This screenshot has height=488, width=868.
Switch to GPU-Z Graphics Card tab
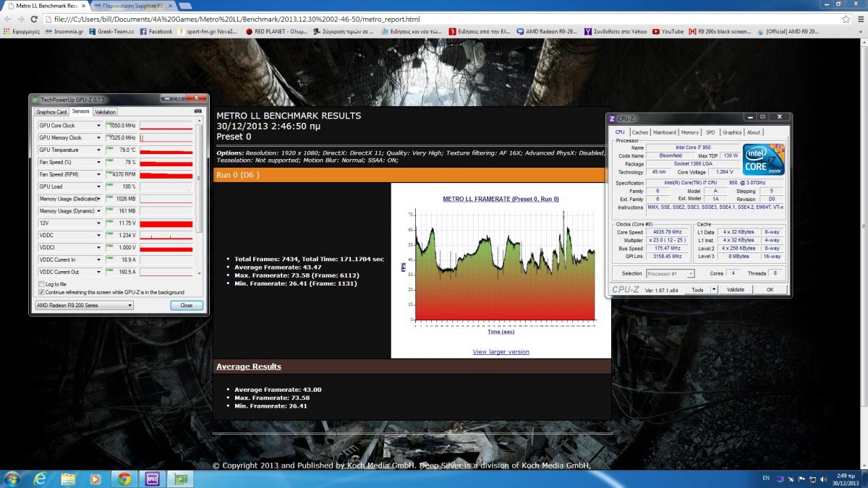(51, 112)
